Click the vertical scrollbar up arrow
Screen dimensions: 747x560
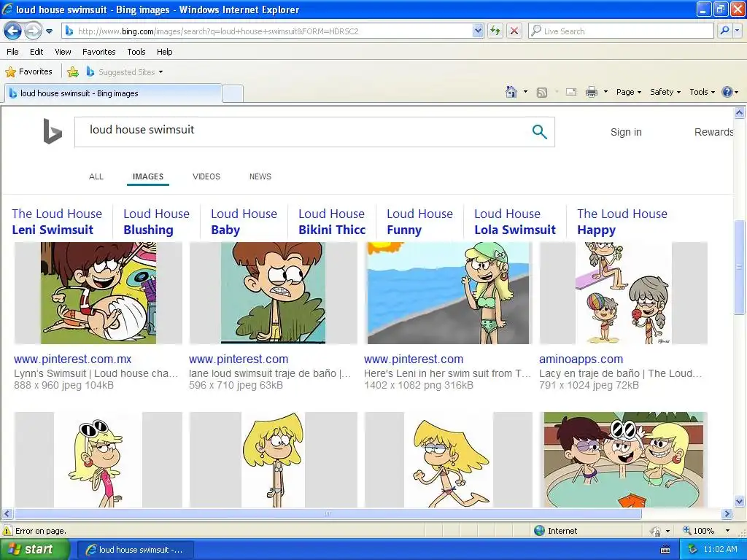click(x=740, y=113)
